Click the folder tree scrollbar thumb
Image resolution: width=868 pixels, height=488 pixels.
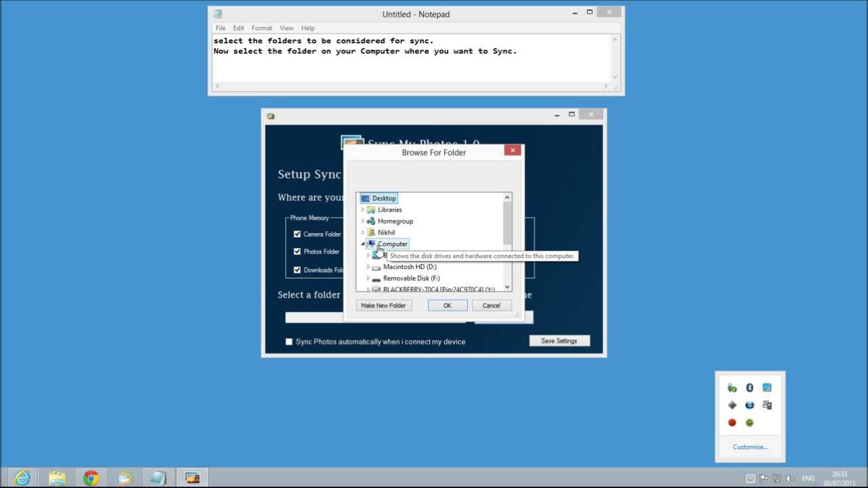tap(507, 224)
